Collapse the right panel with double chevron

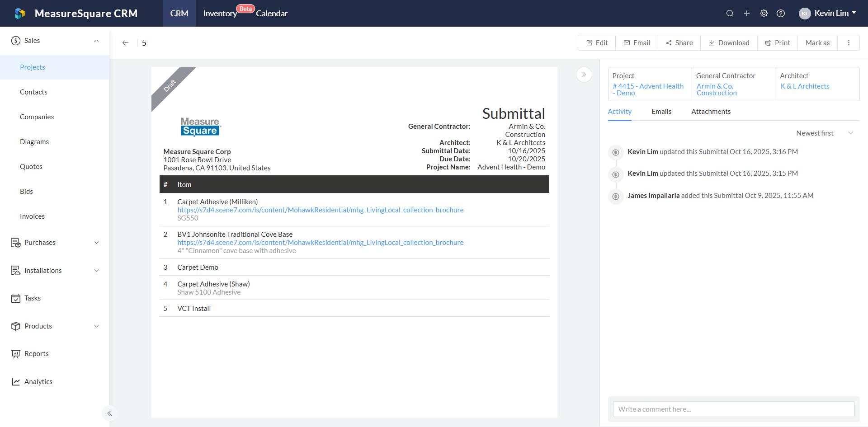[584, 75]
